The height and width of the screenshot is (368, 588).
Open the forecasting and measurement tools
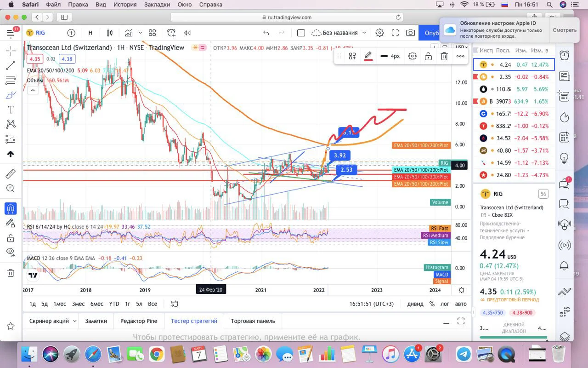click(11, 139)
